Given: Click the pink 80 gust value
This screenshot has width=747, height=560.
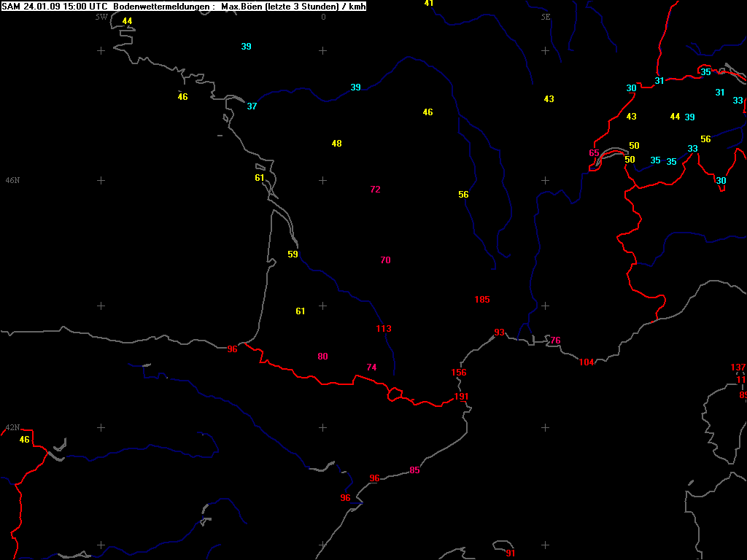Looking at the screenshot, I should (x=322, y=357).
